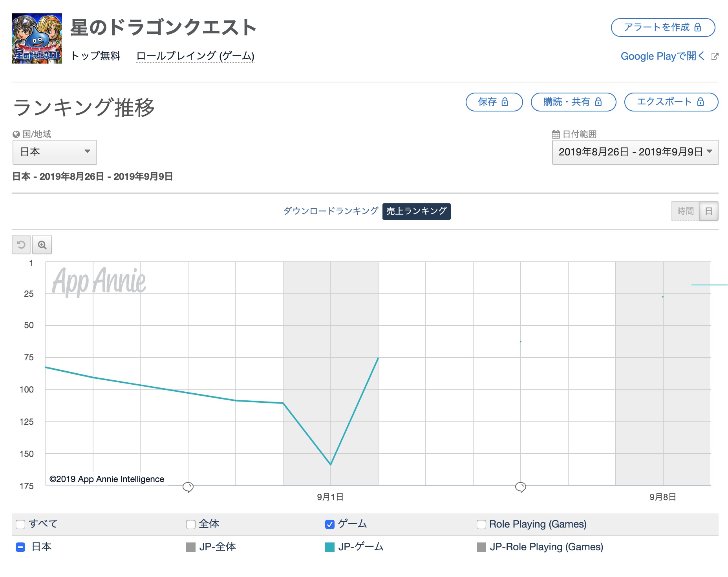Switch granularity to 時間
Image resolution: width=728 pixels, height=577 pixels.
686,211
